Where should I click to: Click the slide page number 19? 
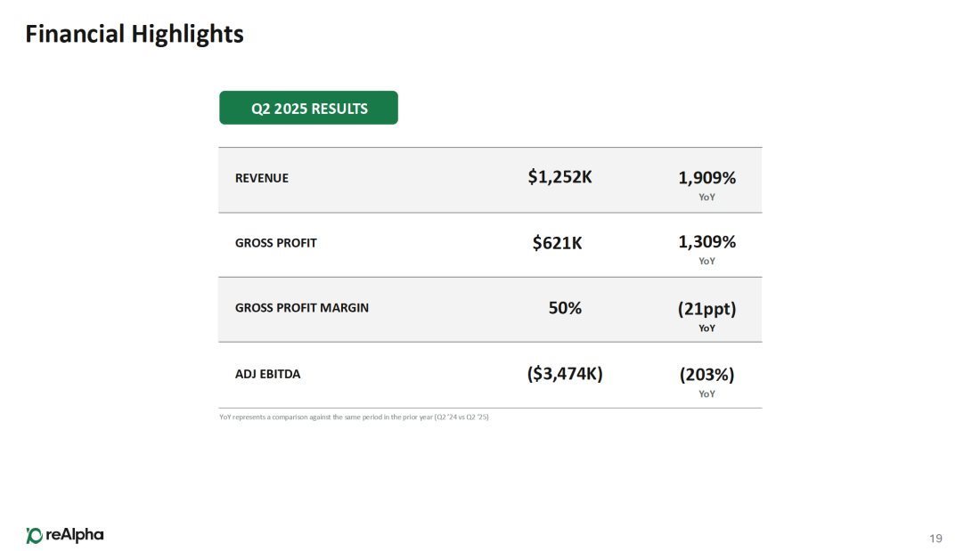click(935, 538)
